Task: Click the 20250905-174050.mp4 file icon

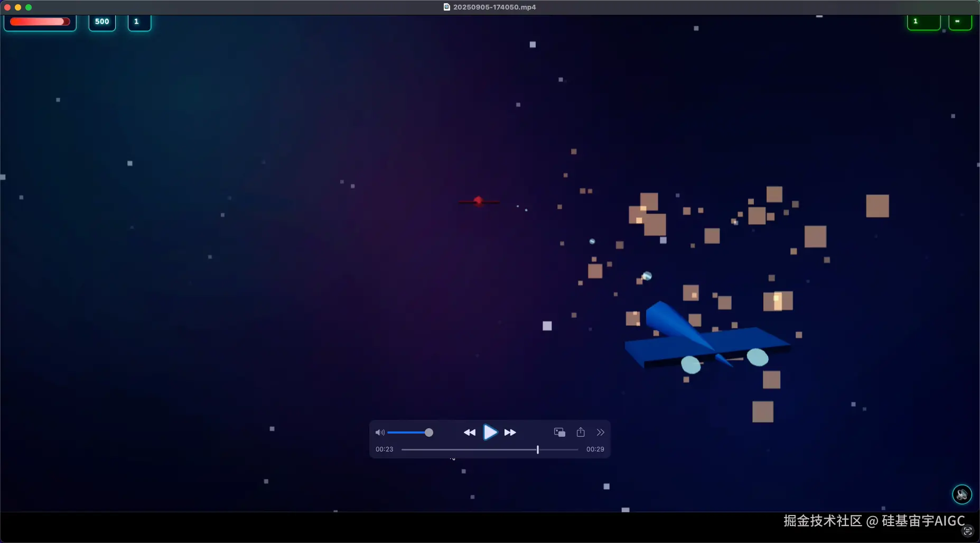Action: [x=446, y=7]
